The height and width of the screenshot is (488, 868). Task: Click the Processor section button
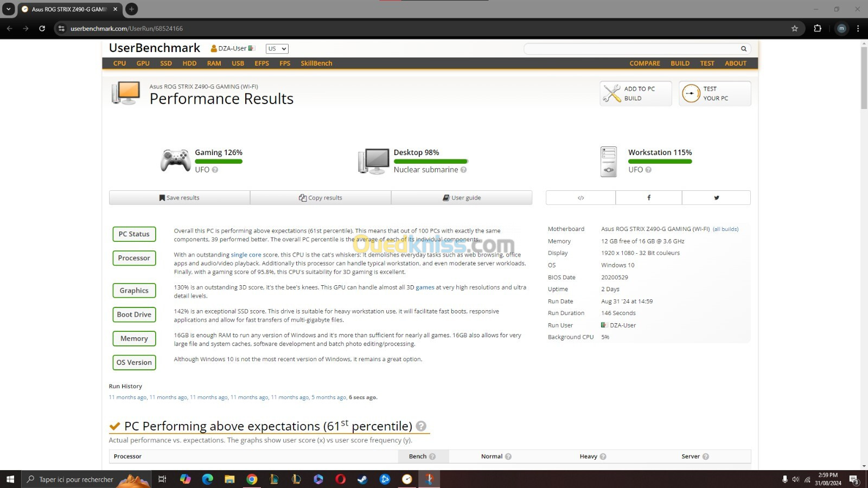[134, 258]
